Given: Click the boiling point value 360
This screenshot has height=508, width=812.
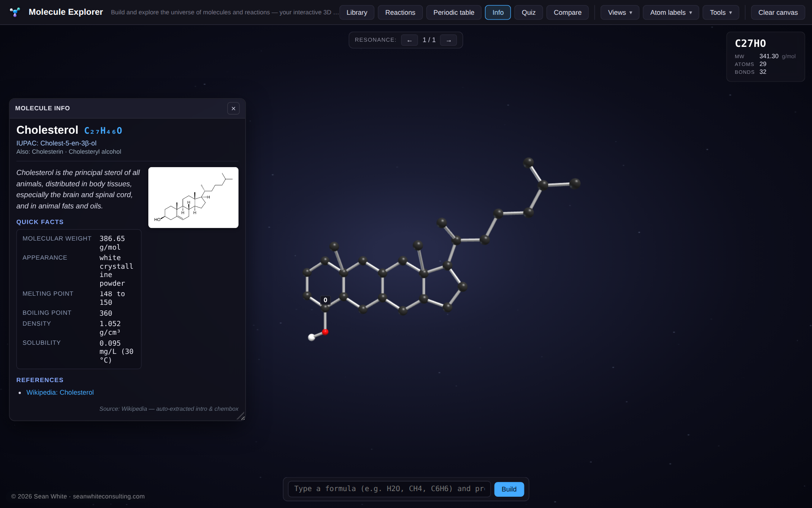Looking at the screenshot, I should 106,313.
